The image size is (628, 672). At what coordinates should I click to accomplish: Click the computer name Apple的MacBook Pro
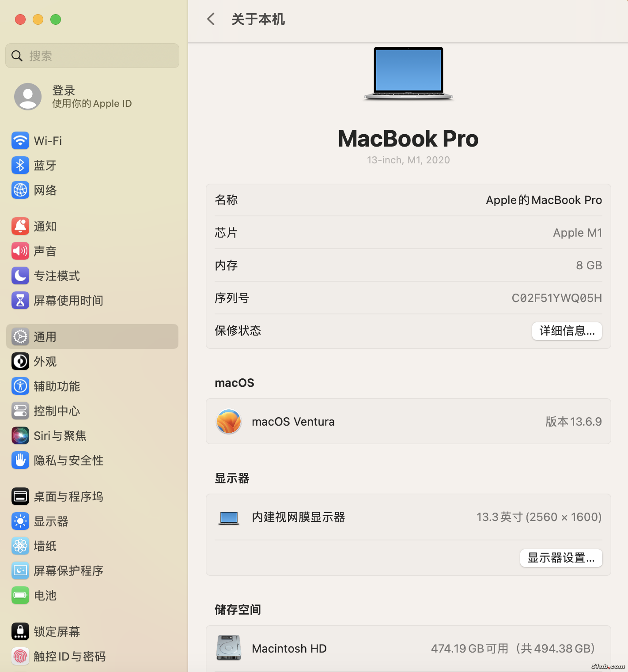click(544, 200)
